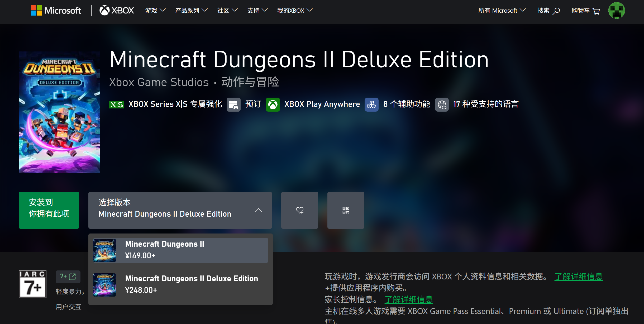Click the supported languages globe icon
This screenshot has width=644, height=324.
[442, 104]
